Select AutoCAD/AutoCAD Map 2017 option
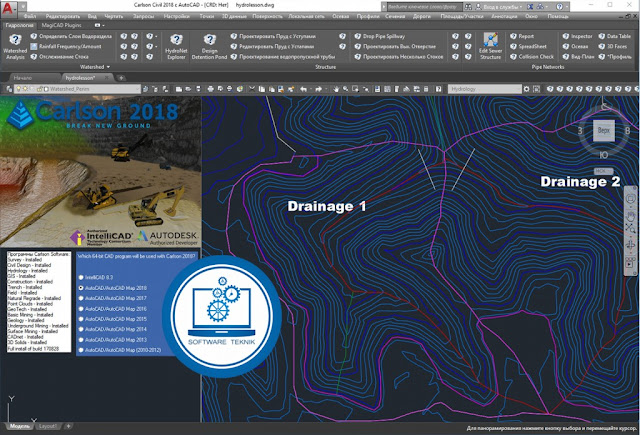The width and height of the screenshot is (640, 435). click(x=81, y=298)
